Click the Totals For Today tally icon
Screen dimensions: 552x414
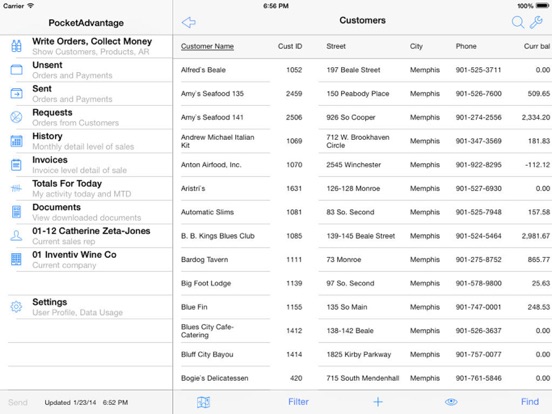tap(16, 188)
